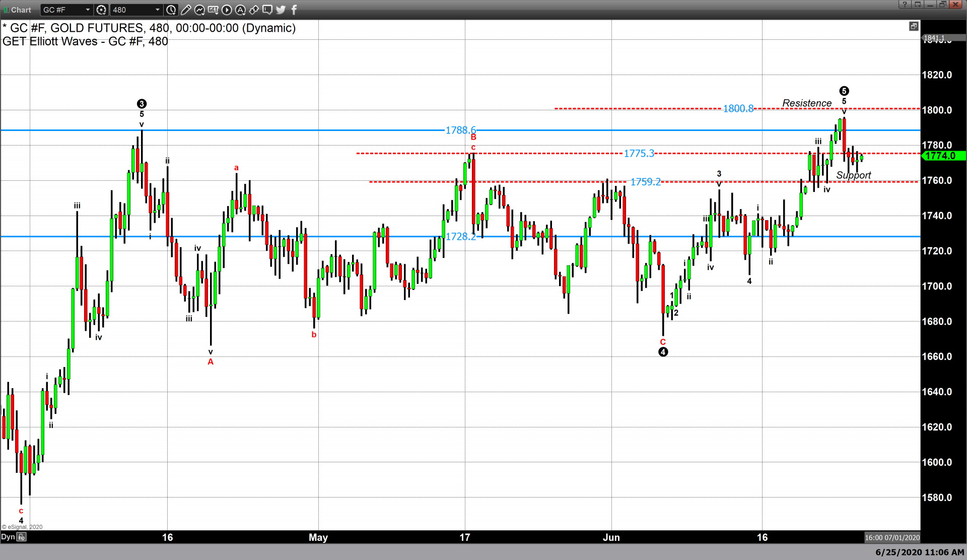Open the window options dropdown button
This screenshot has height=560, width=967.
click(918, 5)
